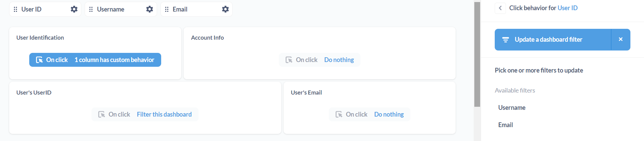
Task: Click the User ID link in sidebar header
Action: (567, 8)
